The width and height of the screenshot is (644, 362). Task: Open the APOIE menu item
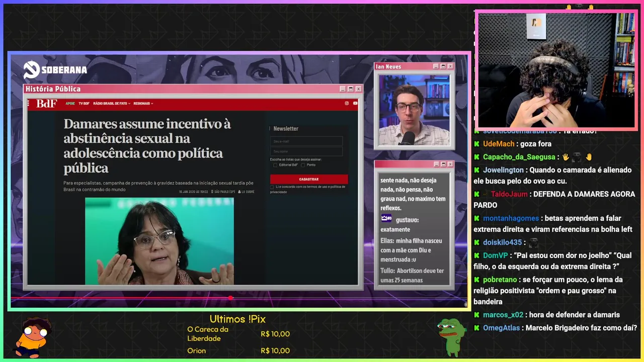pyautogui.click(x=70, y=104)
